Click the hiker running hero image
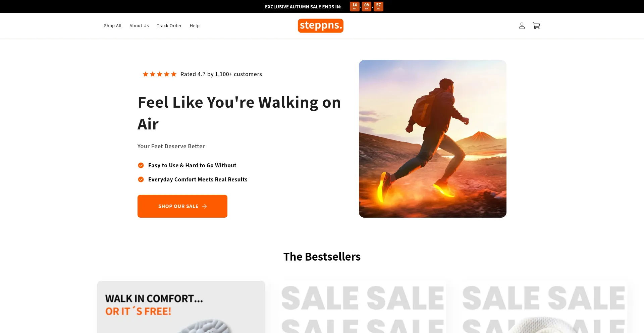 pyautogui.click(x=433, y=139)
